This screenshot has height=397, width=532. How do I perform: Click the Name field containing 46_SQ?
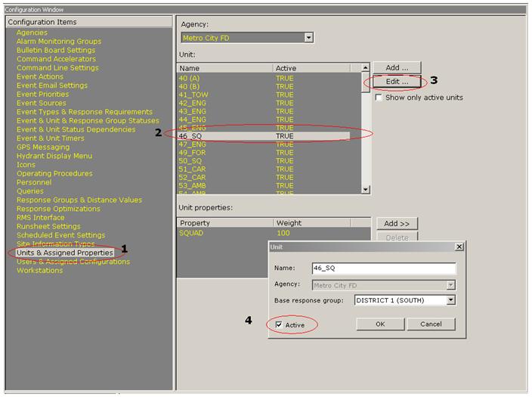pyautogui.click(x=383, y=268)
